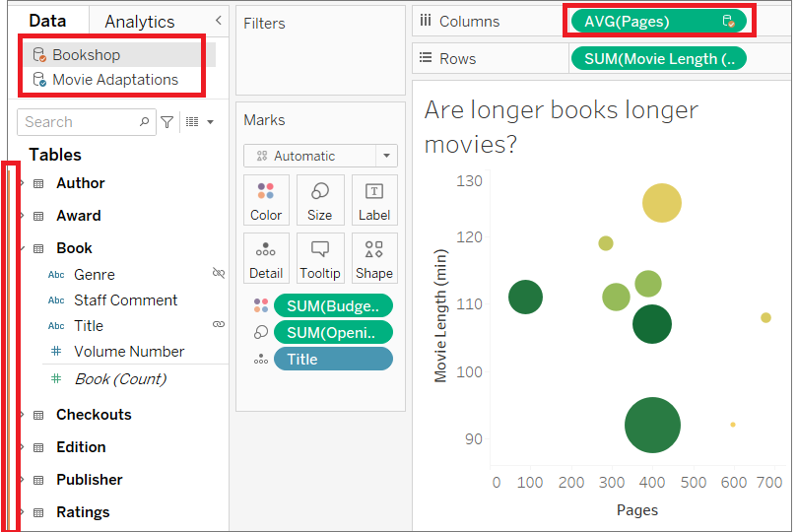
Task: Toggle the broken link icon beside Genre
Action: [x=219, y=273]
